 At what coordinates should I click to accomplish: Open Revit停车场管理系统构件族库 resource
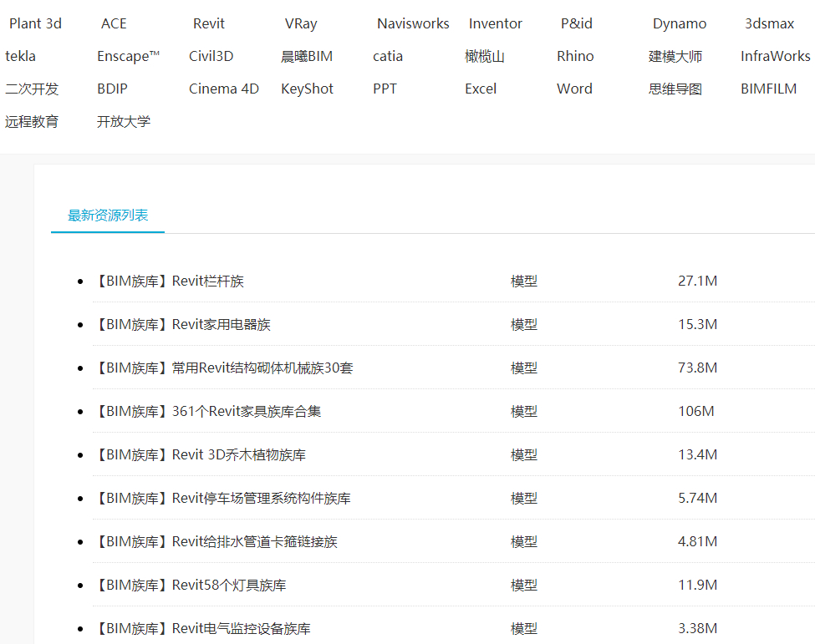click(222, 499)
